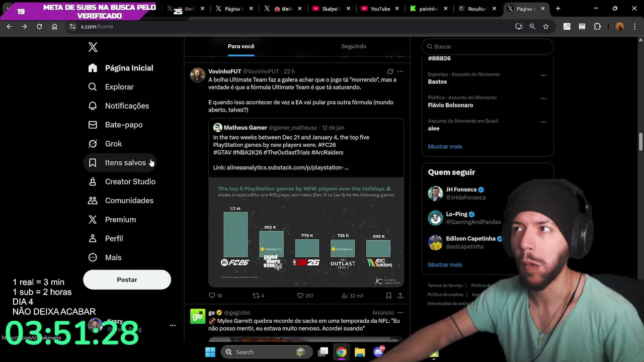
Task: Open more options for alee trend
Action: pos(543,122)
